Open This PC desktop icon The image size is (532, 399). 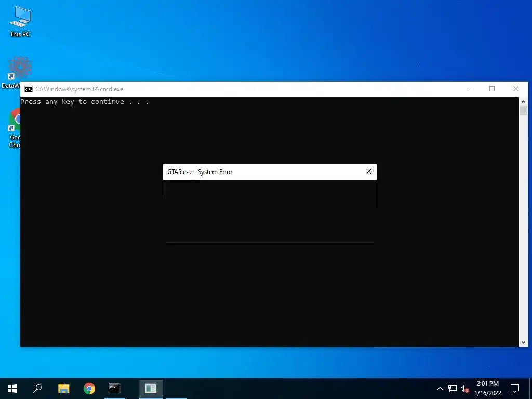coord(20,21)
